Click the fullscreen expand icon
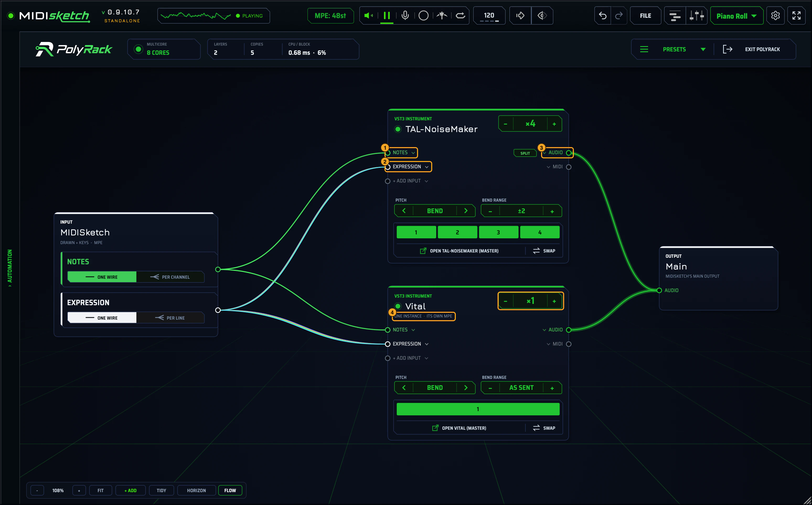The width and height of the screenshot is (812, 505). [796, 16]
